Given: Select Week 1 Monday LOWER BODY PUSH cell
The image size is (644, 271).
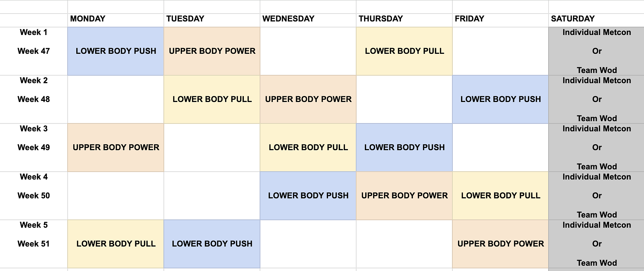Looking at the screenshot, I should pos(116,51).
